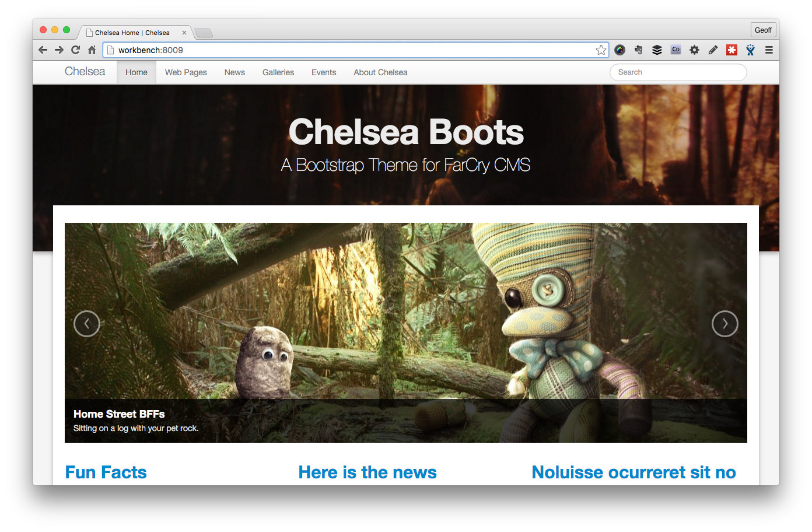The image size is (812, 532).
Task: Close the Chelsea Home tab
Action: tap(184, 33)
